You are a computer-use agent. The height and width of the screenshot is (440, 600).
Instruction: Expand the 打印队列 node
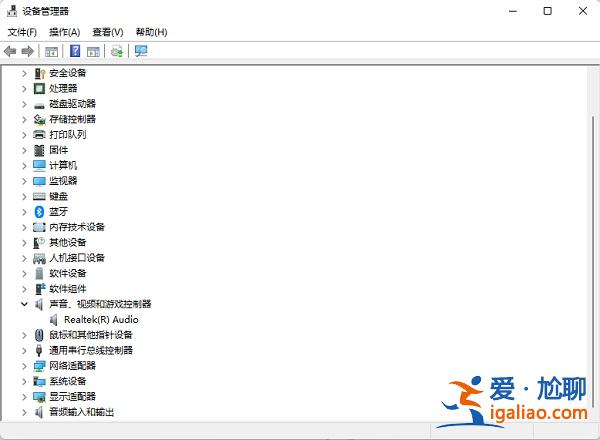(x=24, y=135)
